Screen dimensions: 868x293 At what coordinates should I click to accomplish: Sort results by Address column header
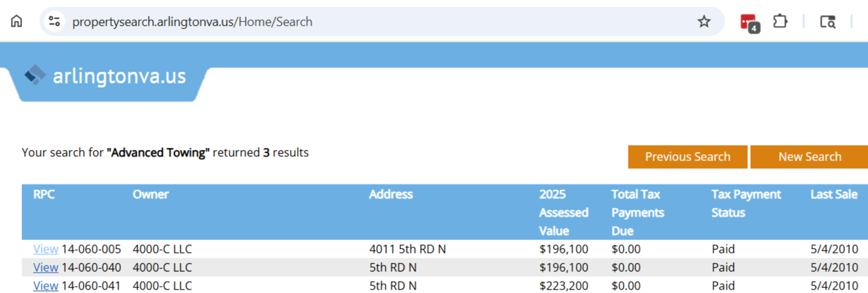390,194
